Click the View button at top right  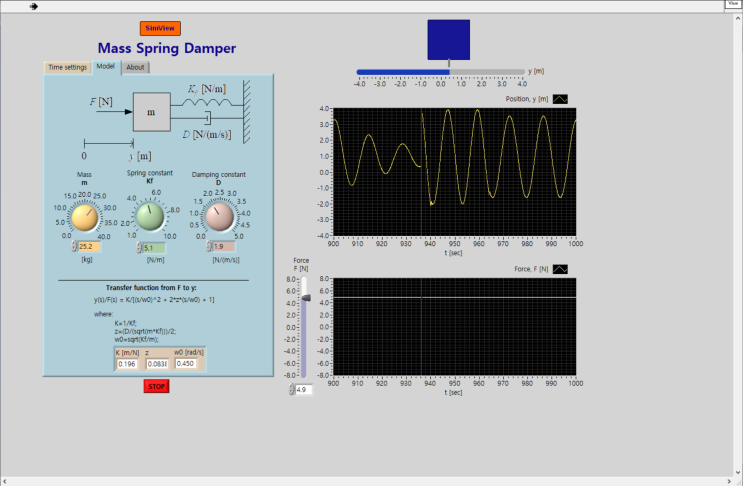[x=734, y=4]
